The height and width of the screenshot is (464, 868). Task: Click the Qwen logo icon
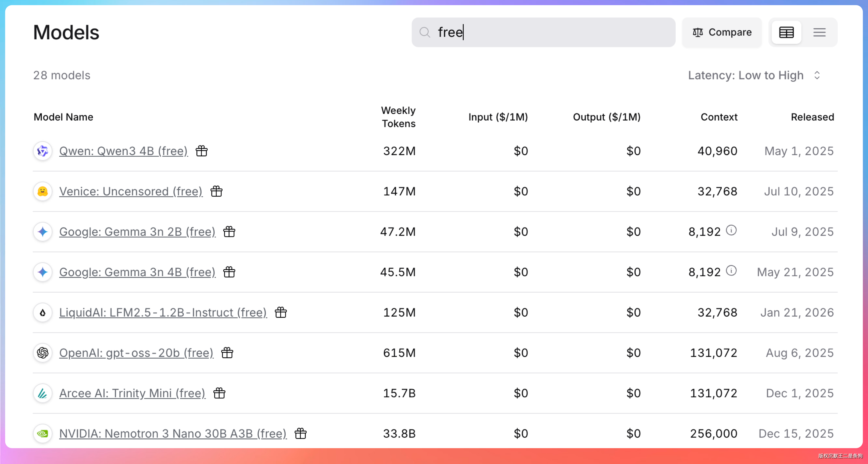(43, 151)
